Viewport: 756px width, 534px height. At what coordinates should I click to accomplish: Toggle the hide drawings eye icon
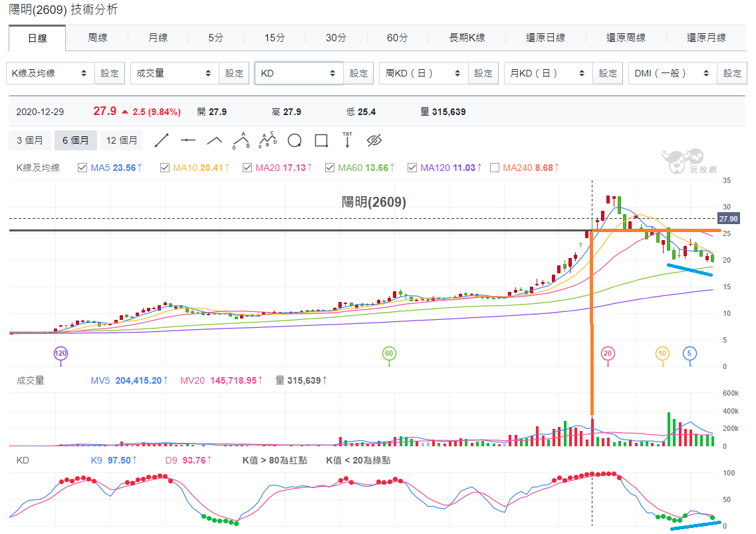click(374, 140)
